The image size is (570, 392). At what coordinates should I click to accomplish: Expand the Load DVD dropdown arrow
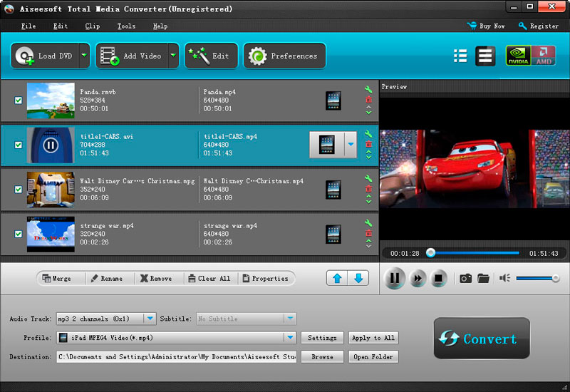84,56
